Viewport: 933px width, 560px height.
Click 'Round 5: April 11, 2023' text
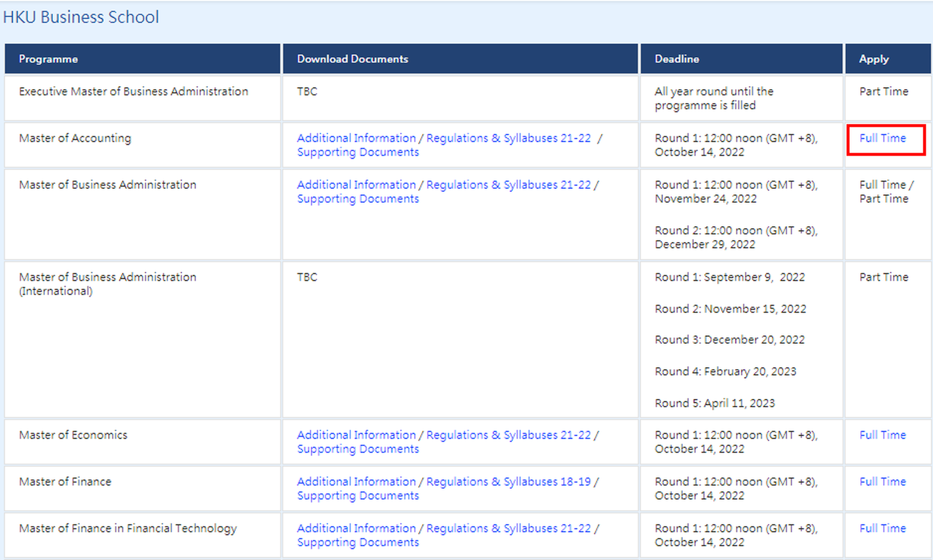(714, 403)
